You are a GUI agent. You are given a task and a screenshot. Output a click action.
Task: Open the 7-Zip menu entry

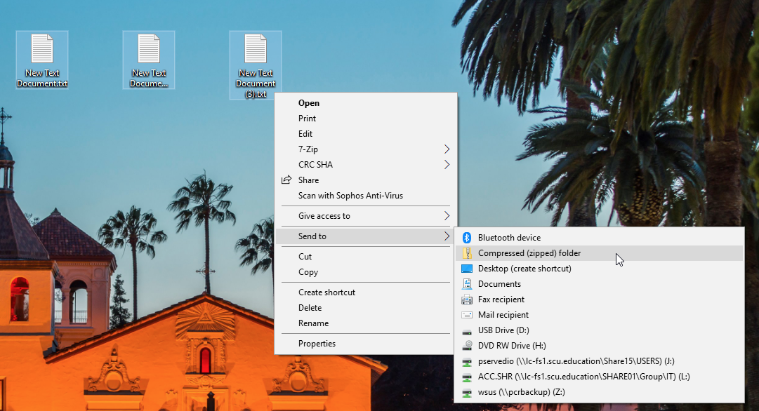click(x=365, y=149)
